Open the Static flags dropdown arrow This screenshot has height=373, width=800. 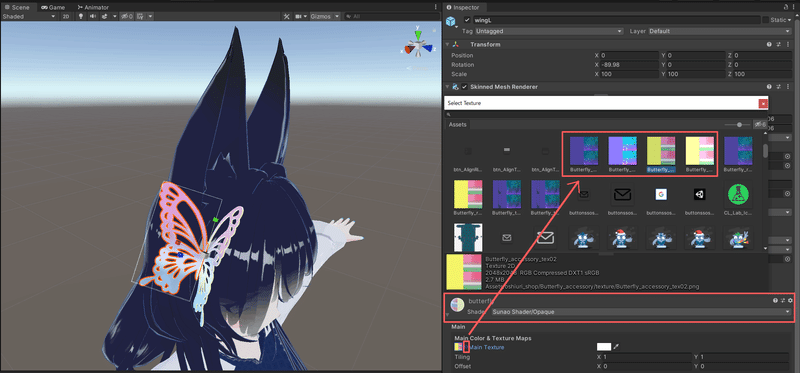tap(789, 20)
